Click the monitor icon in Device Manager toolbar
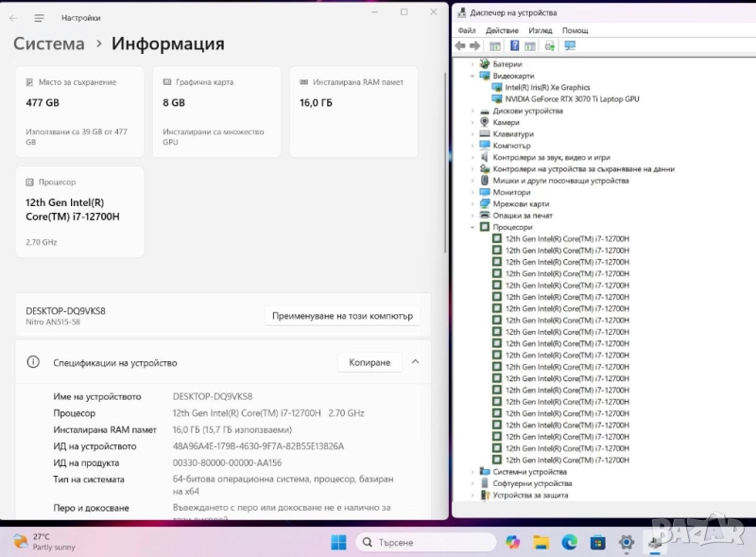Screen dimensions: 756x557 pos(570,45)
